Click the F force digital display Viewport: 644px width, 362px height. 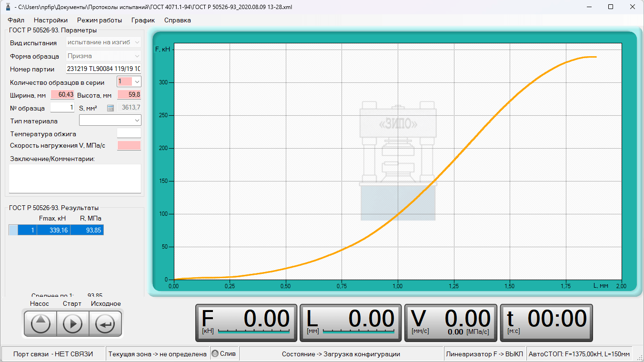[246, 323]
